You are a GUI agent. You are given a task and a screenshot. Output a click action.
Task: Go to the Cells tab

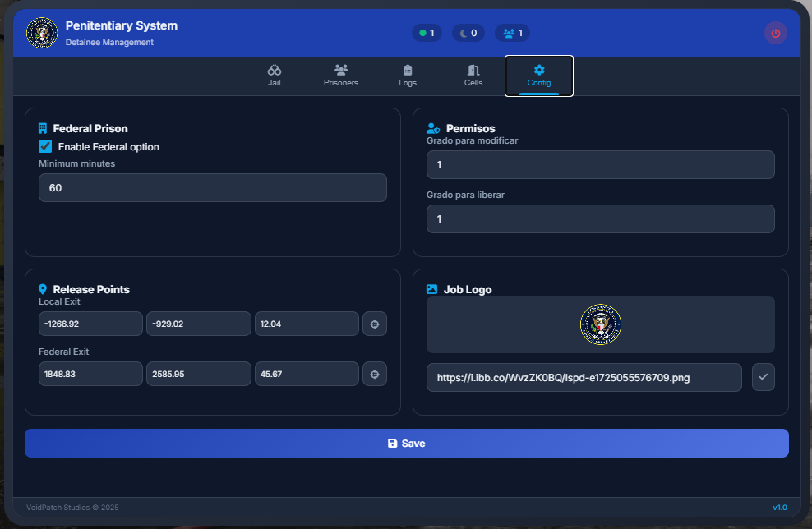tap(473, 76)
